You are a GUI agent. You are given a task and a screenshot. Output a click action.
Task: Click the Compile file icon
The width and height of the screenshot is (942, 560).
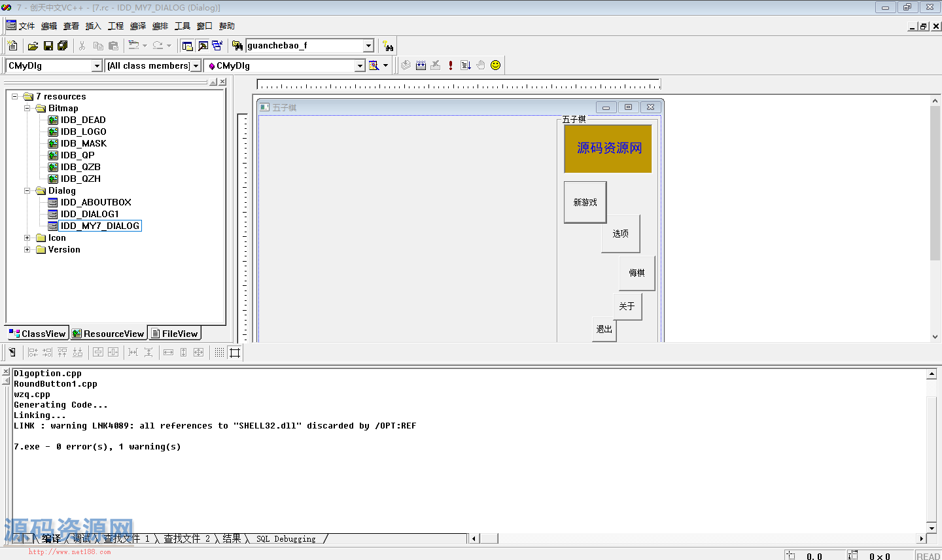(406, 65)
